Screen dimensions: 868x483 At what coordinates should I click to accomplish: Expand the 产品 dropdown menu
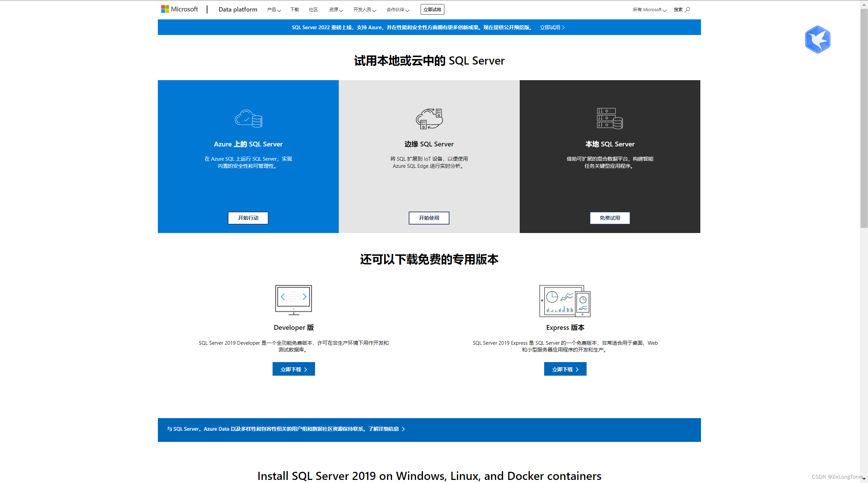coord(274,10)
